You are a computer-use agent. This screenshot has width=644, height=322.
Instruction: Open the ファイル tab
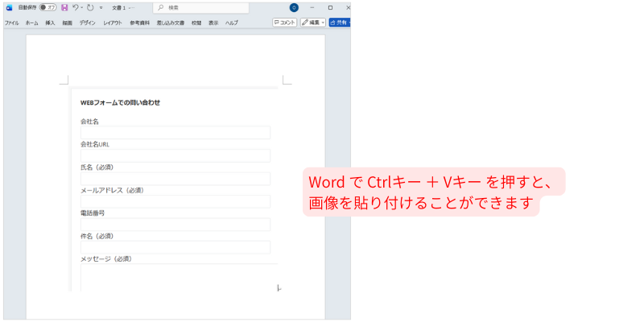pyautogui.click(x=11, y=23)
